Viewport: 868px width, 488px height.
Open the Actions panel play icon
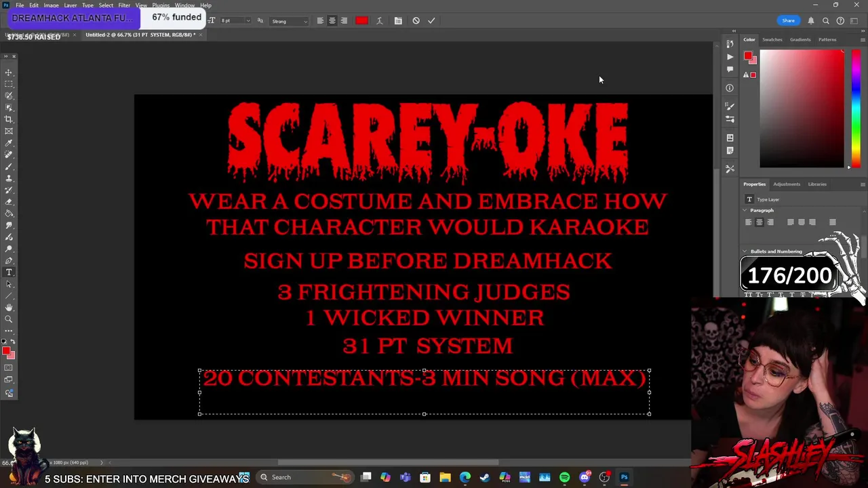[730, 57]
